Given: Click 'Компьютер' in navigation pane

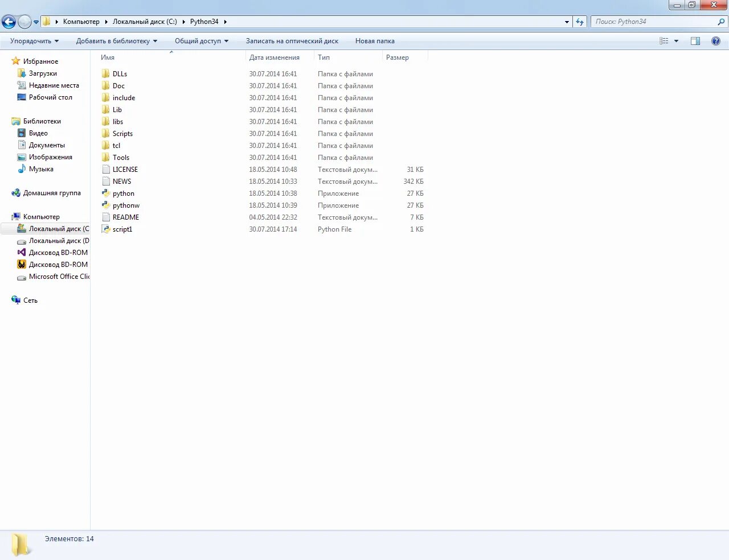Looking at the screenshot, I should (41, 217).
